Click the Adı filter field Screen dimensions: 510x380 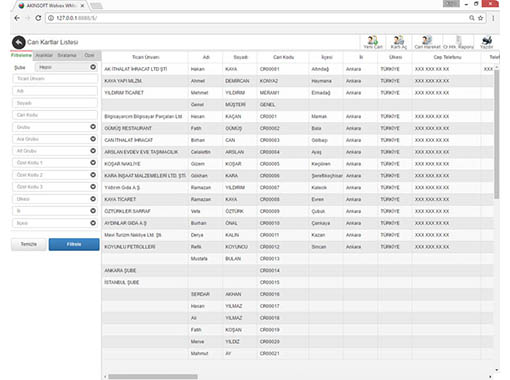[x=55, y=91]
